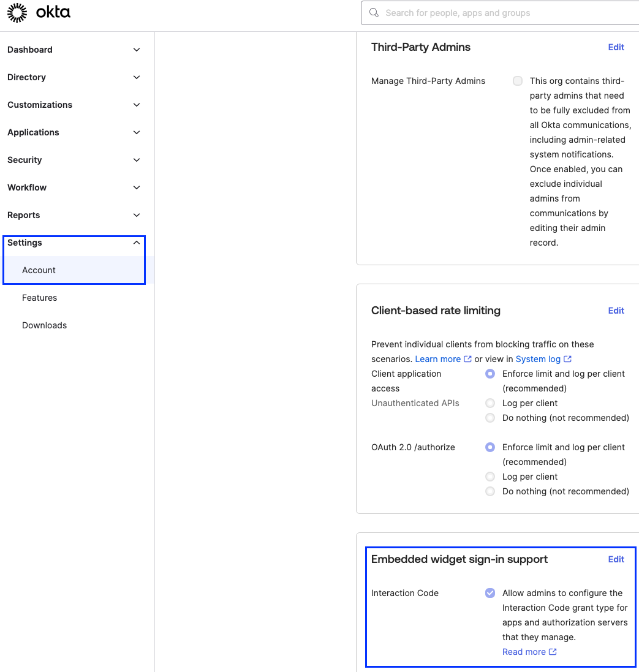Edit Client-based rate limiting settings

tap(616, 311)
